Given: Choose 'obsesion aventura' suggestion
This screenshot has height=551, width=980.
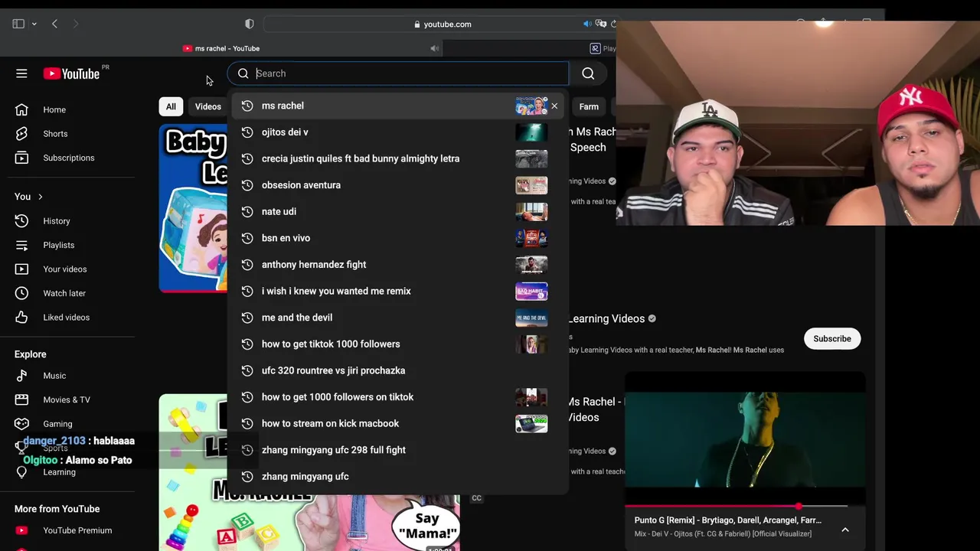Looking at the screenshot, I should [397, 185].
